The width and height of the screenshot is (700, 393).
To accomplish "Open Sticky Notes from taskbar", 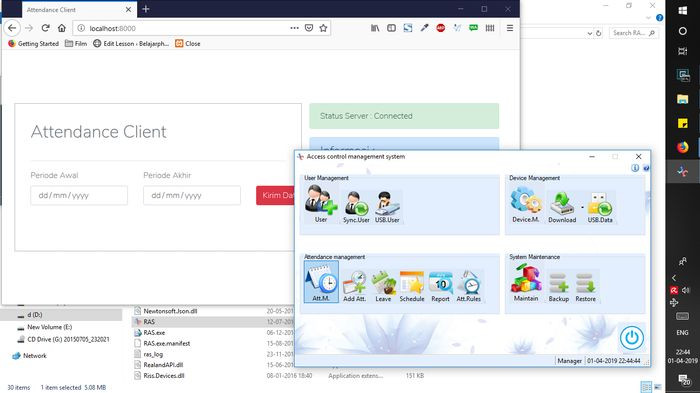I will click(682, 123).
